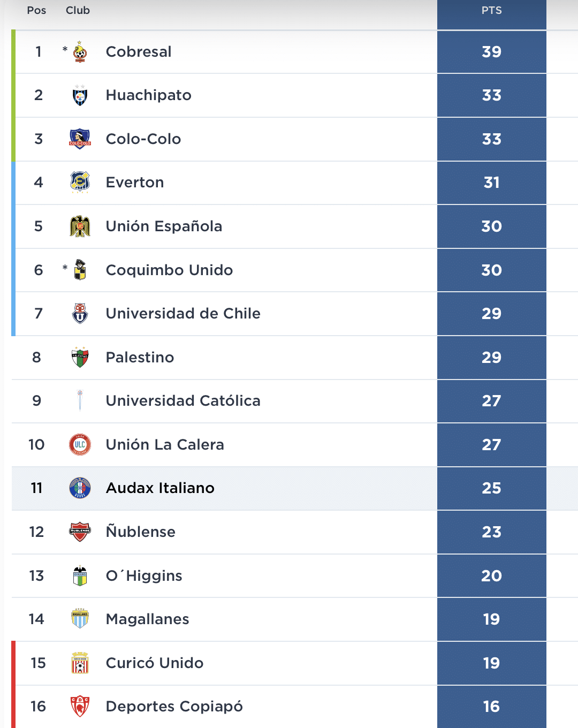Click the Everton club crest
This screenshot has width=578, height=728.
[80, 183]
